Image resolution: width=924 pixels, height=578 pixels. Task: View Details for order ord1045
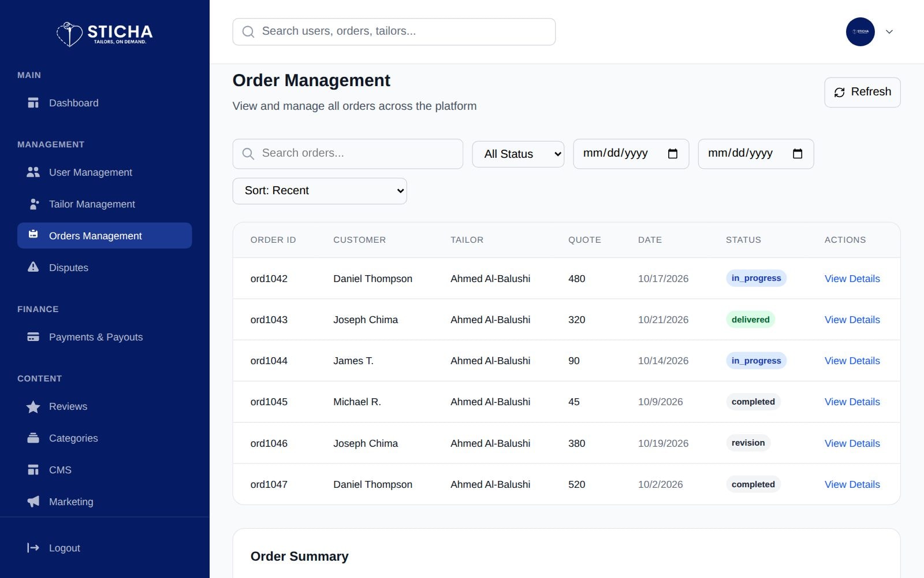852,402
